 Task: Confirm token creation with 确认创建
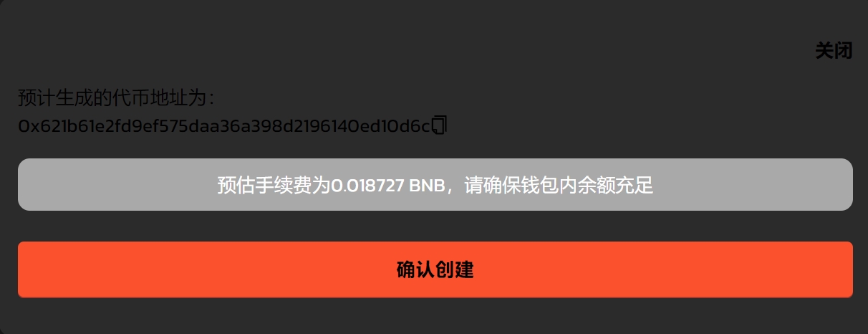point(435,269)
